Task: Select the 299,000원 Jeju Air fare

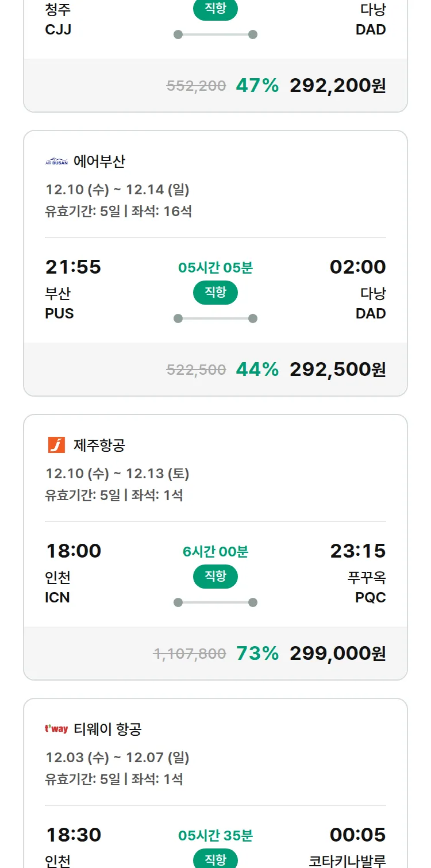Action: (337, 653)
